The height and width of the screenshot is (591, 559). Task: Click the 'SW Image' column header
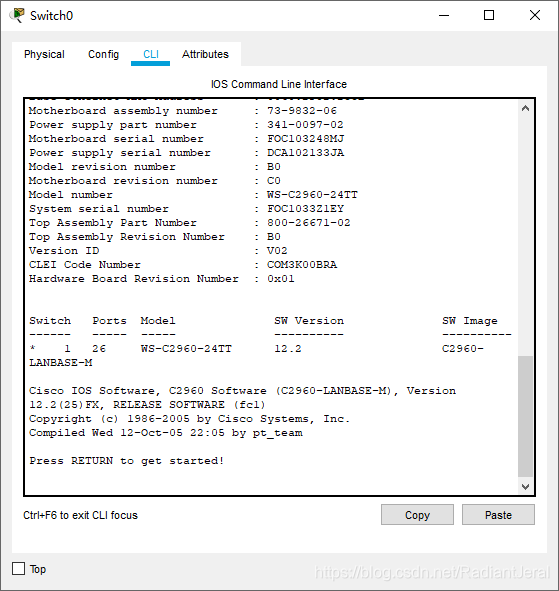(x=470, y=321)
